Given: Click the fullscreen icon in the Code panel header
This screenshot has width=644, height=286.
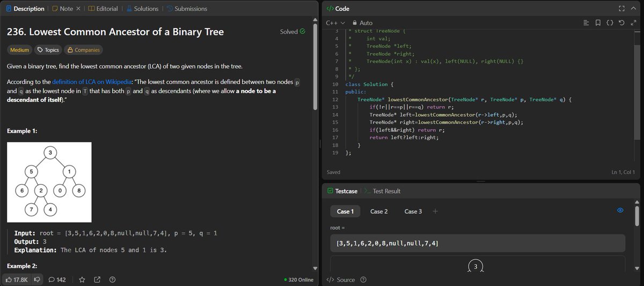Looking at the screenshot, I should click(x=621, y=9).
